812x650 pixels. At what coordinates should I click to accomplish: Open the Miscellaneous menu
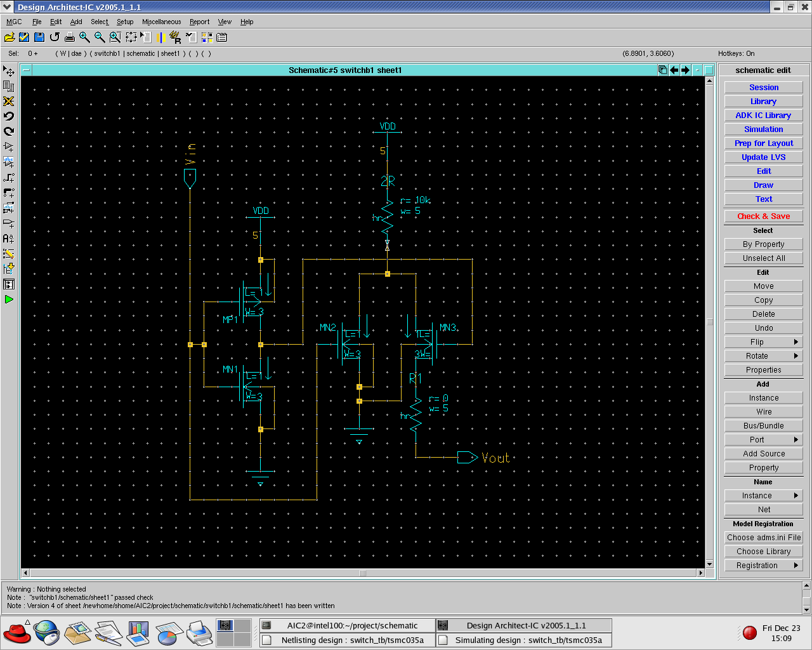pyautogui.click(x=161, y=22)
